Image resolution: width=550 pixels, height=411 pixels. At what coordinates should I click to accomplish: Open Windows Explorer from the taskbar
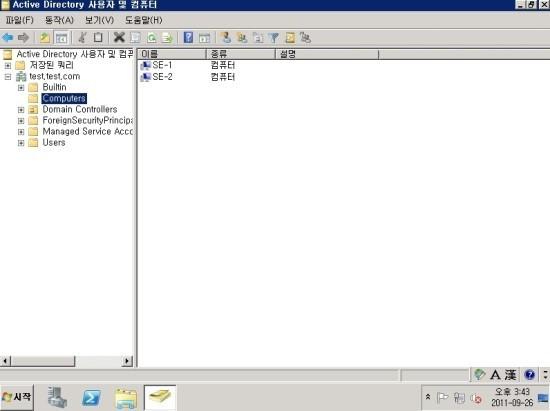click(126, 398)
